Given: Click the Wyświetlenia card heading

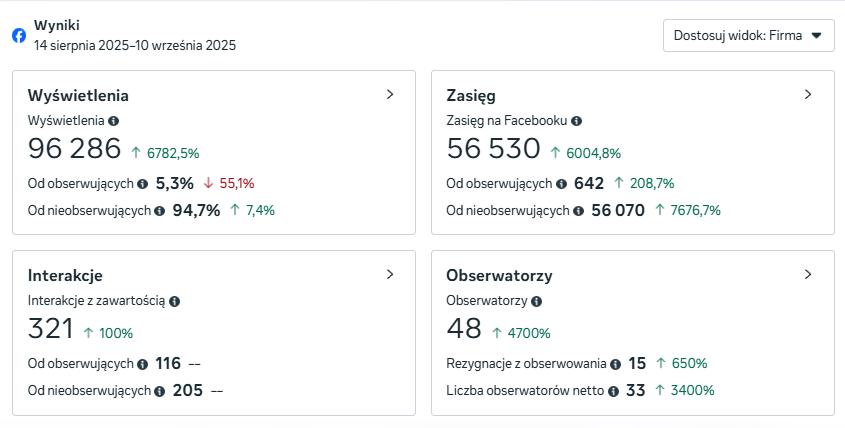Looking at the screenshot, I should [78, 96].
